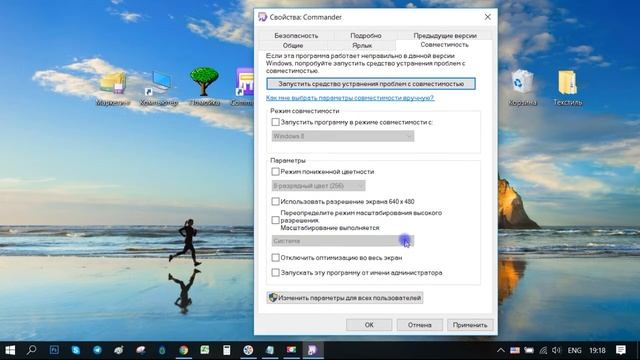Viewport: 640px width, 360px height.
Task: Select the purple Commander desktop shortcut
Action: (244, 87)
